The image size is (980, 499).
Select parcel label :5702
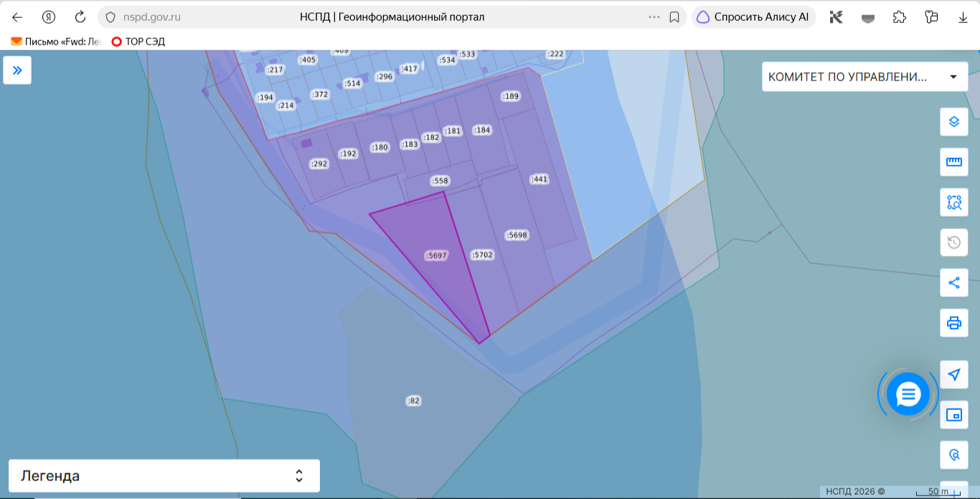[483, 255]
